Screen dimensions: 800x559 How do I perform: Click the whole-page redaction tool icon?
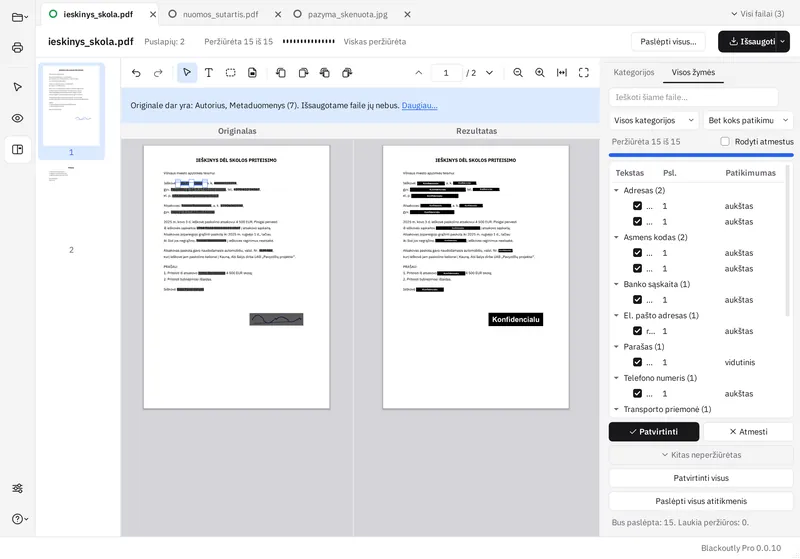252,73
